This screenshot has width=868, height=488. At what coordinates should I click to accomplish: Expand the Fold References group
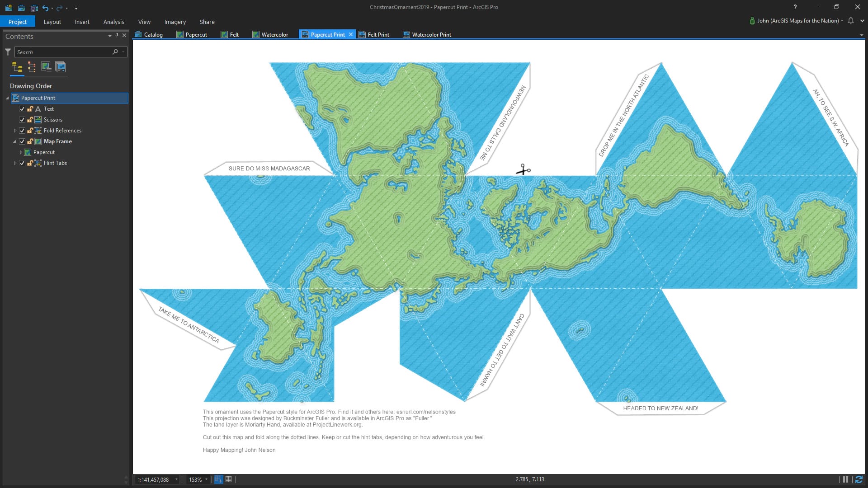pos(15,131)
